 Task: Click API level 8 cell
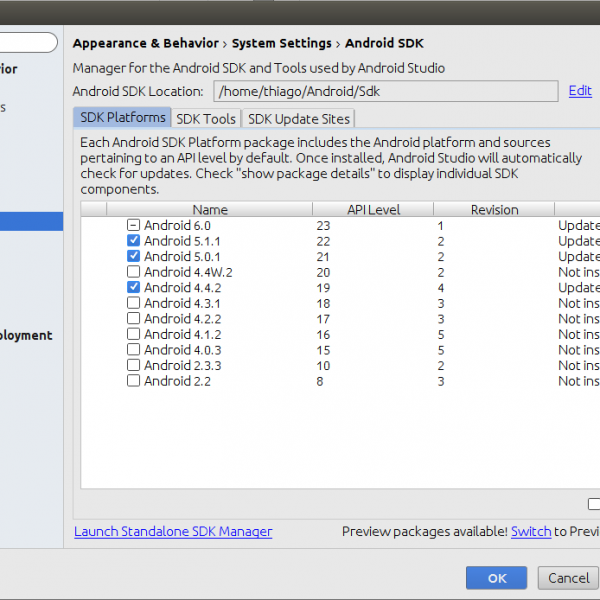pyautogui.click(x=320, y=381)
